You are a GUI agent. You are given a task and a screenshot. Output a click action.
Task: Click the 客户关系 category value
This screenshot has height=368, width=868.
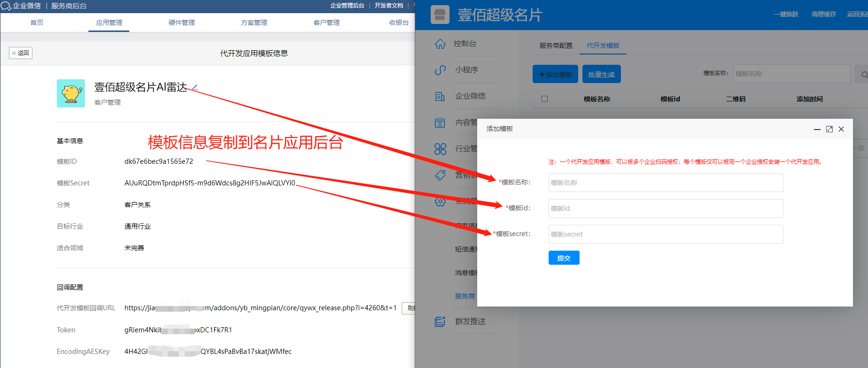[138, 205]
